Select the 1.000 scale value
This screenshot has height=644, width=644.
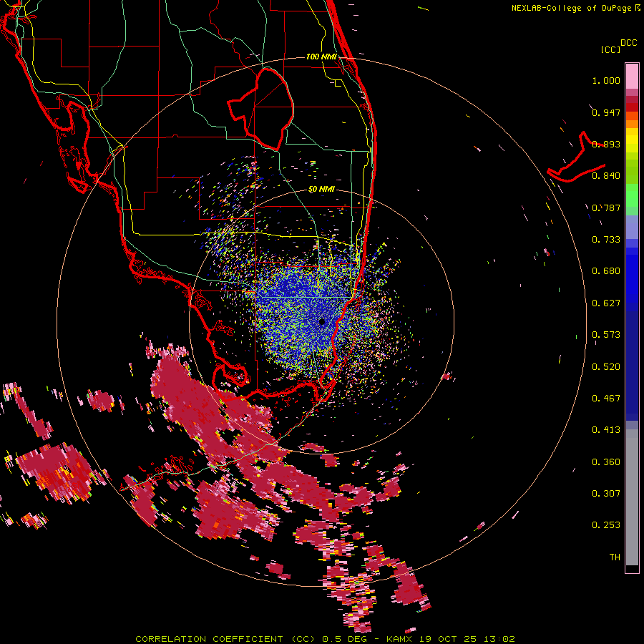coord(606,80)
